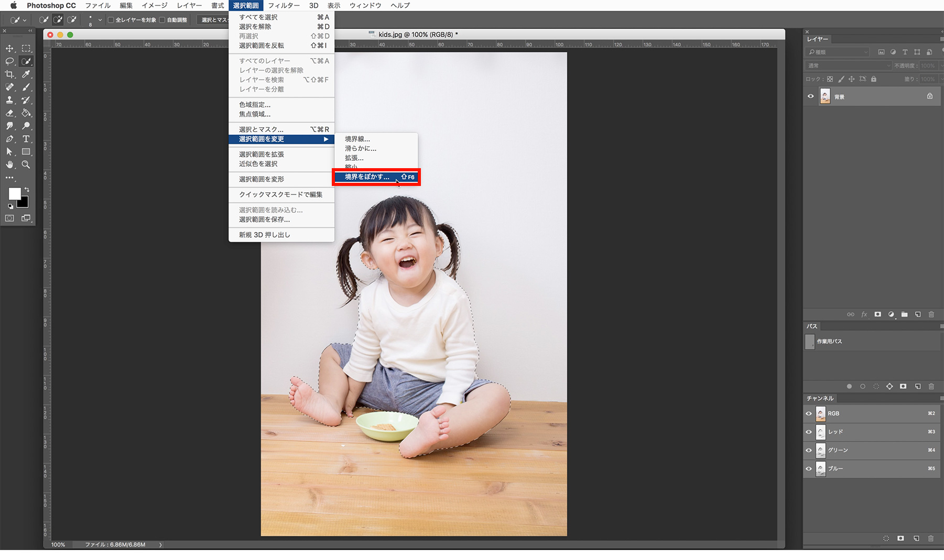Select the Pen tool

9,139
